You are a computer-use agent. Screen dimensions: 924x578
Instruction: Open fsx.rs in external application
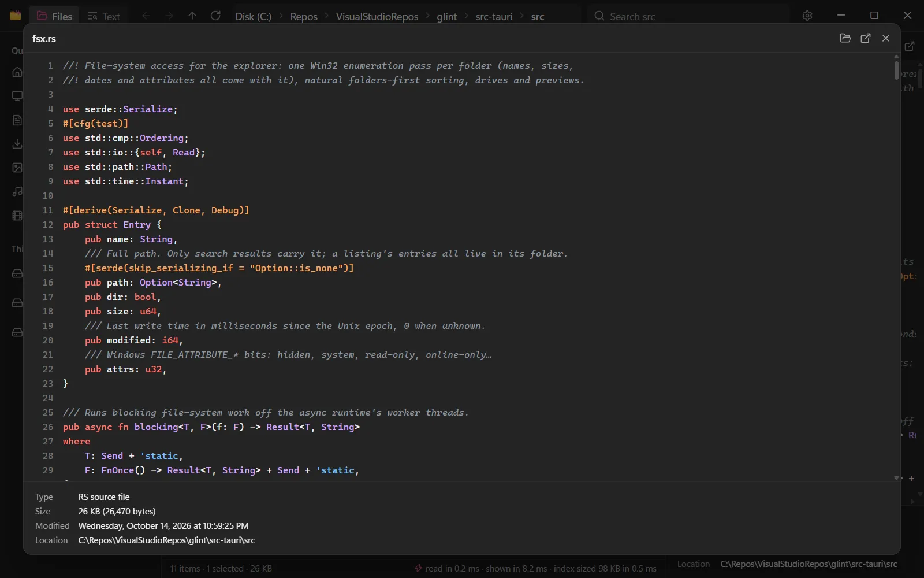click(x=866, y=38)
